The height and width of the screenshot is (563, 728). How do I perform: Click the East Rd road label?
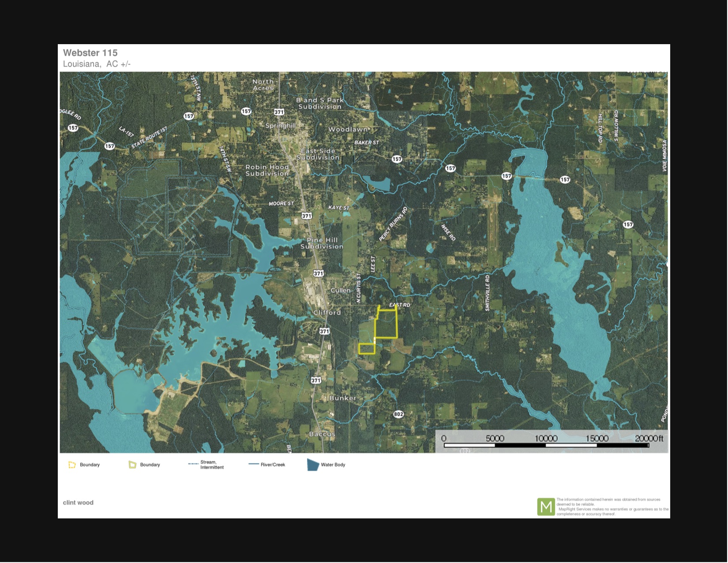(400, 305)
